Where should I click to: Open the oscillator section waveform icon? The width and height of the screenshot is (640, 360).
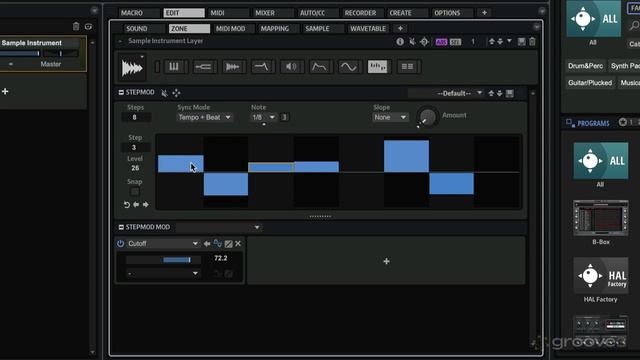point(232,67)
